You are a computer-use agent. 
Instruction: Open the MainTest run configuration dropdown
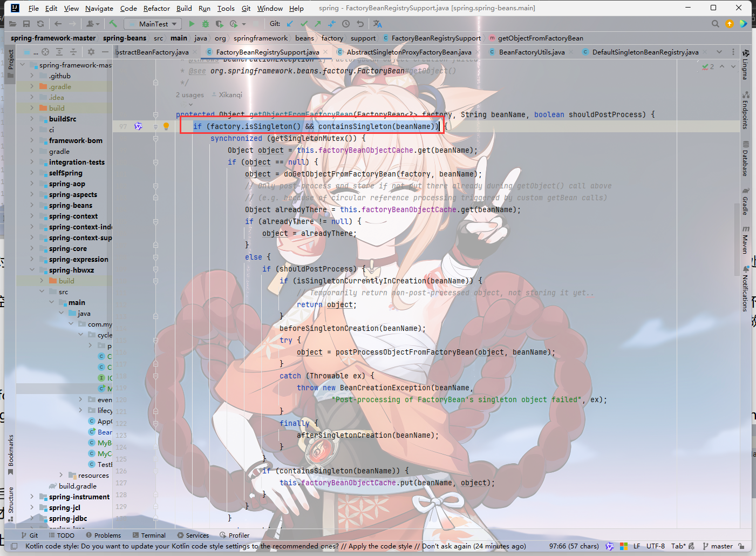point(153,24)
